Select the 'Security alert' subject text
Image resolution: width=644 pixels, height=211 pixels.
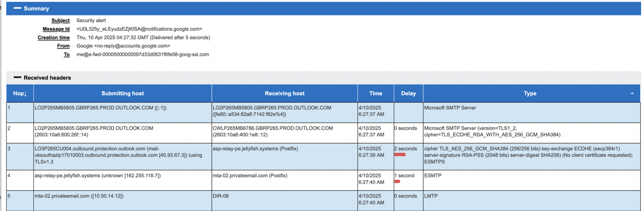tap(91, 21)
